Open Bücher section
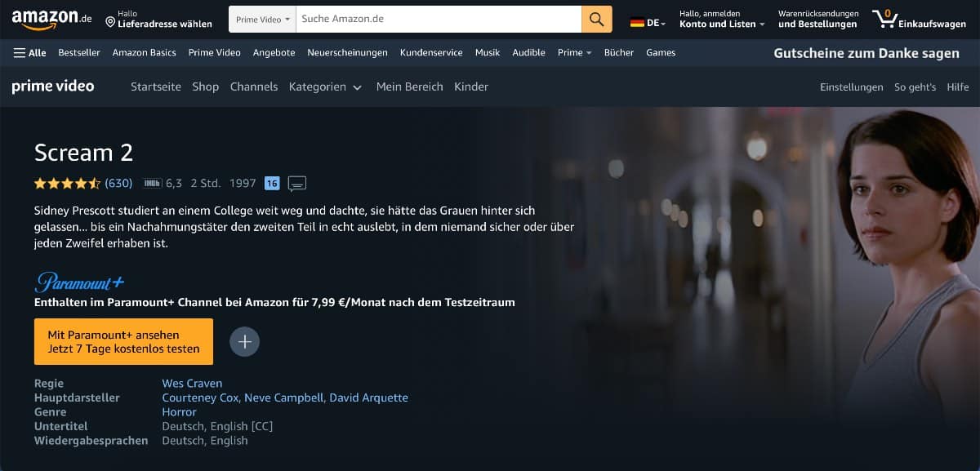This screenshot has width=980, height=471. (x=619, y=52)
